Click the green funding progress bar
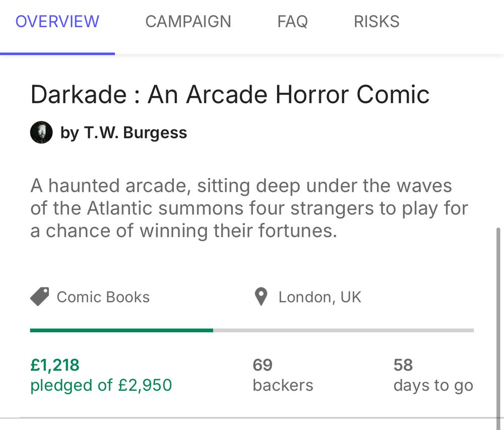The height and width of the screenshot is (430, 504). click(121, 330)
